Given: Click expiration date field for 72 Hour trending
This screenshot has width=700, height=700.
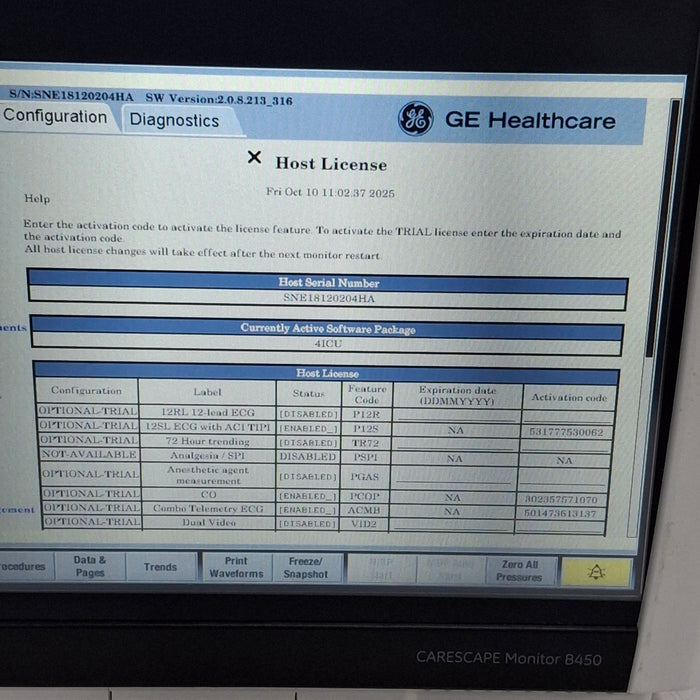Looking at the screenshot, I should coord(455,444).
